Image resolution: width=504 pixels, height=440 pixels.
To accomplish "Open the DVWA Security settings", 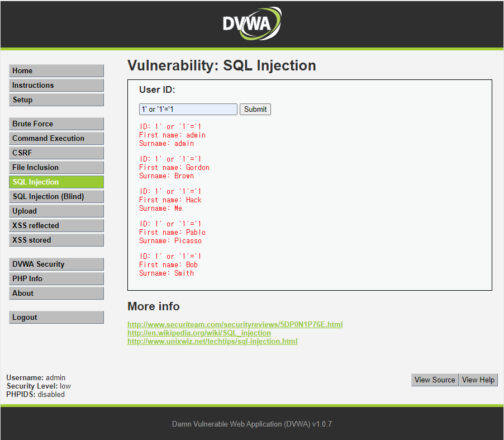I will tap(56, 264).
